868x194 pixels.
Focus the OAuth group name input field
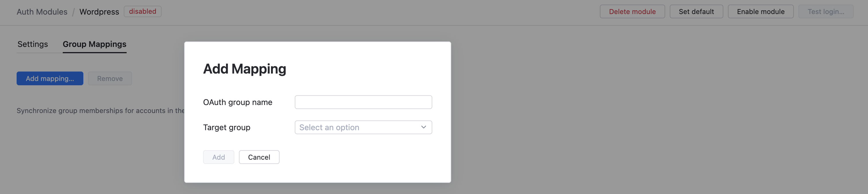click(363, 102)
